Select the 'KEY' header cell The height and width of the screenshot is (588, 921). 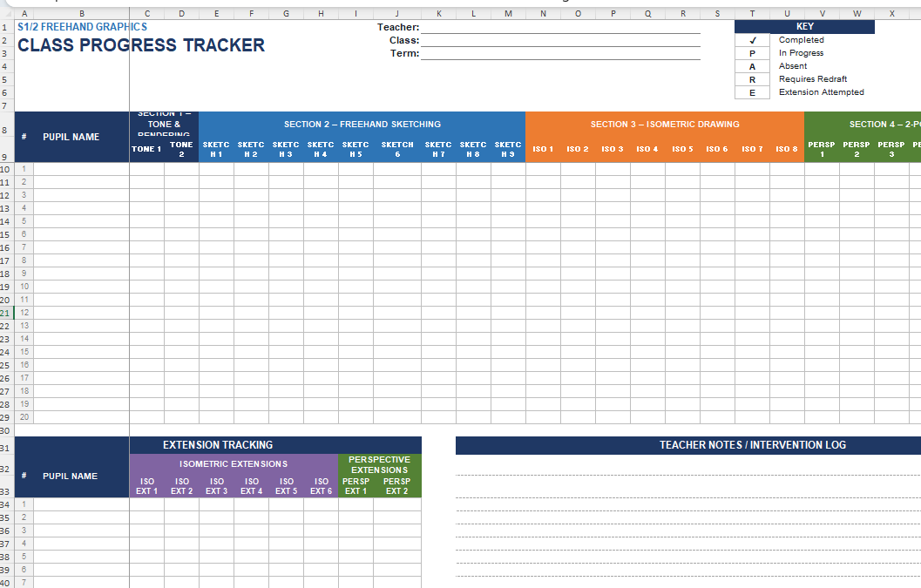click(x=805, y=26)
